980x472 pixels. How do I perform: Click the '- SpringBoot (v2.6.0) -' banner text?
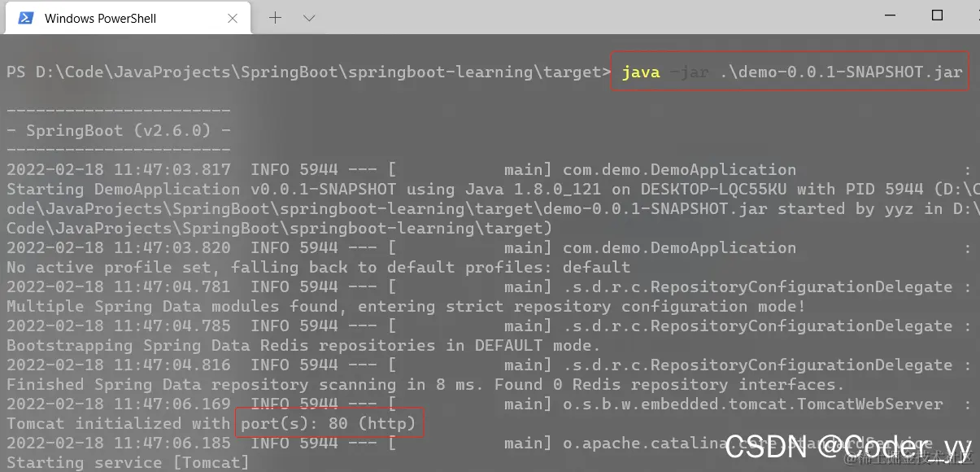pos(119,130)
